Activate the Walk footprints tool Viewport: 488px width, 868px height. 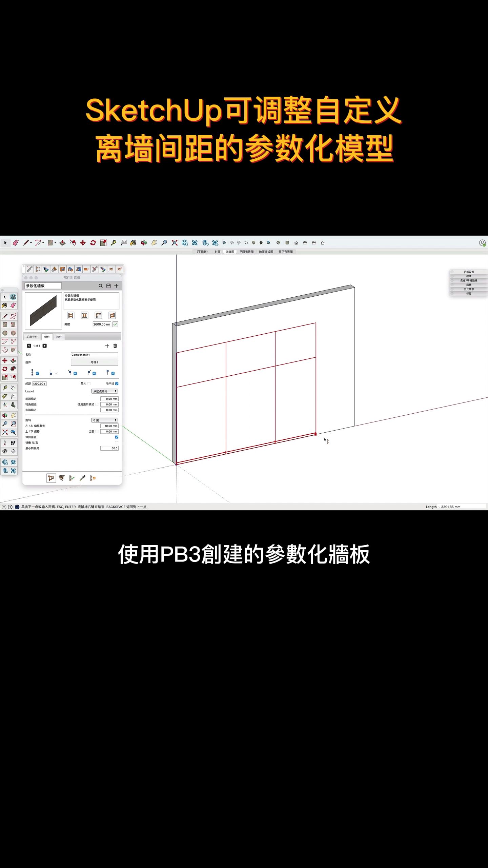13,443
